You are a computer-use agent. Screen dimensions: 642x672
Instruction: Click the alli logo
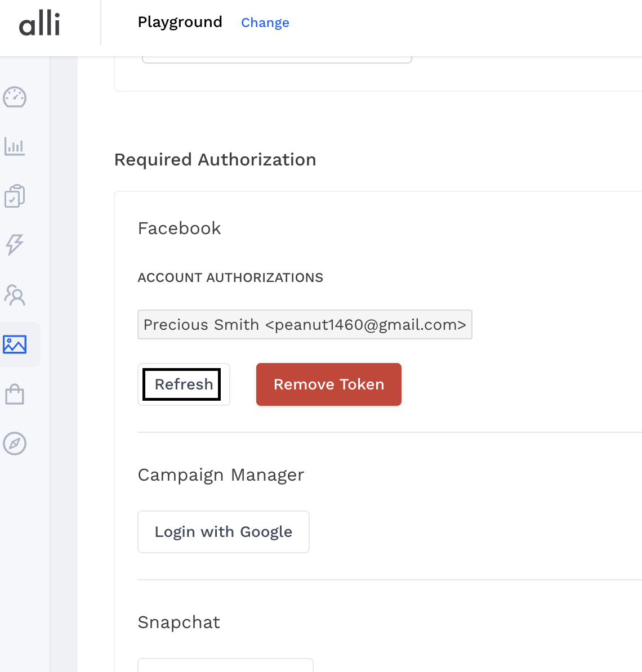tap(39, 24)
